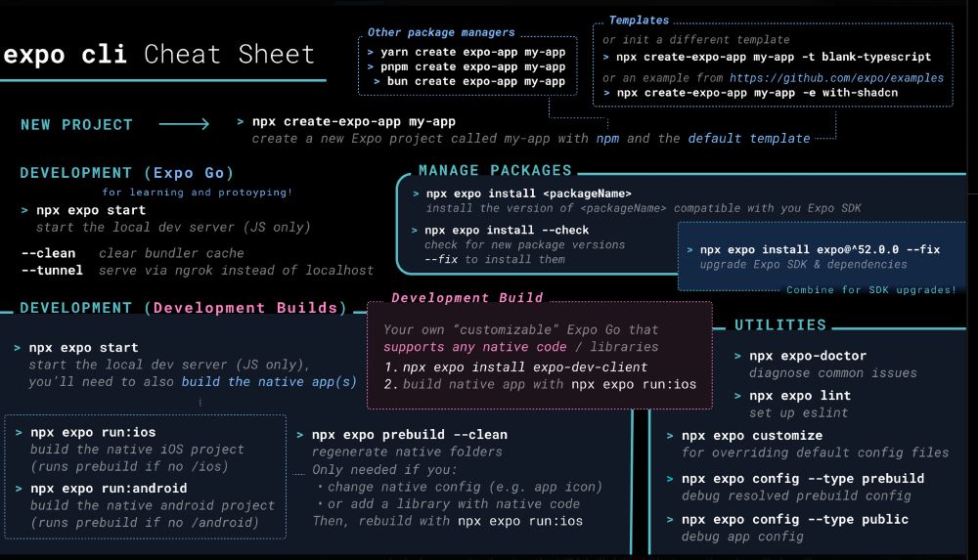
Task: Click 'expo cli Cheat Sheet' title
Action: click(158, 55)
